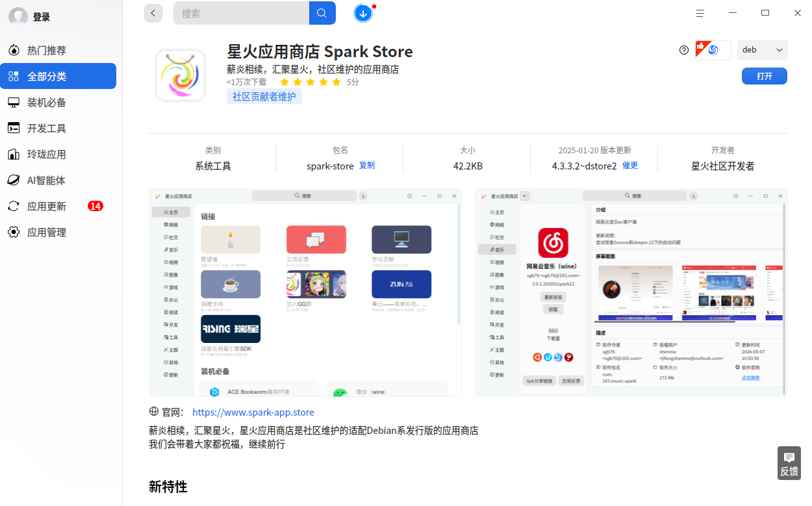This screenshot has width=812, height=506.
Task: Click the title 星火应用商店 Spark Store
Action: [320, 51]
